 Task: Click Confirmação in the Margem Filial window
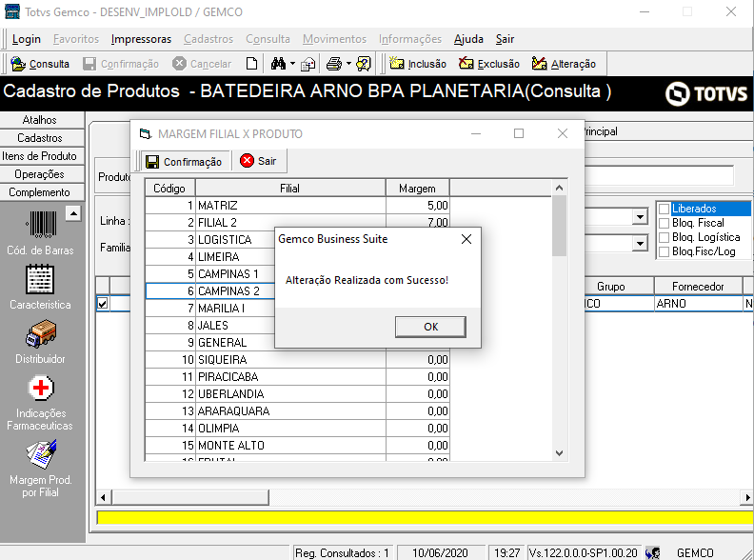coord(184,162)
